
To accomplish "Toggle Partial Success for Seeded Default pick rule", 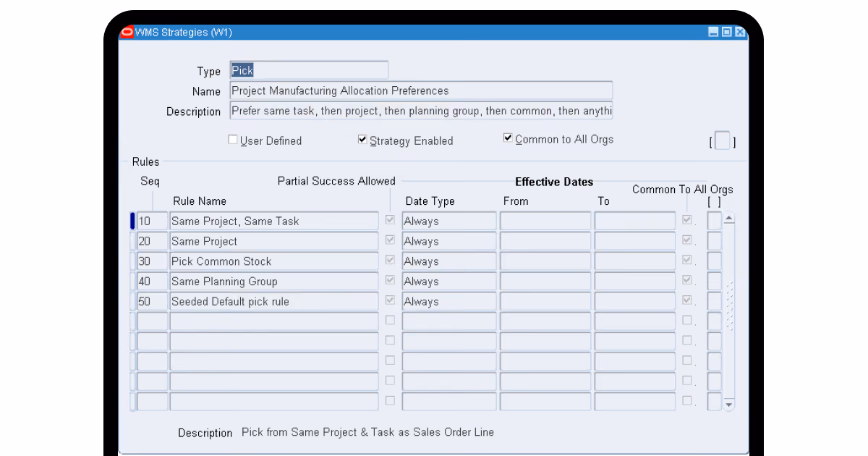I will [390, 300].
